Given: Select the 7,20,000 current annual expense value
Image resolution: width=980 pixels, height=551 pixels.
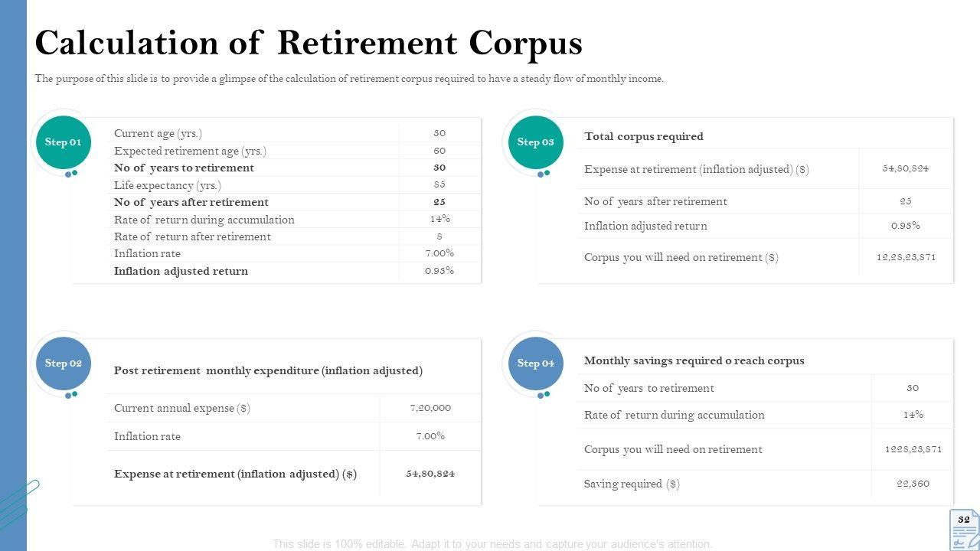Looking at the screenshot, I should [430, 408].
